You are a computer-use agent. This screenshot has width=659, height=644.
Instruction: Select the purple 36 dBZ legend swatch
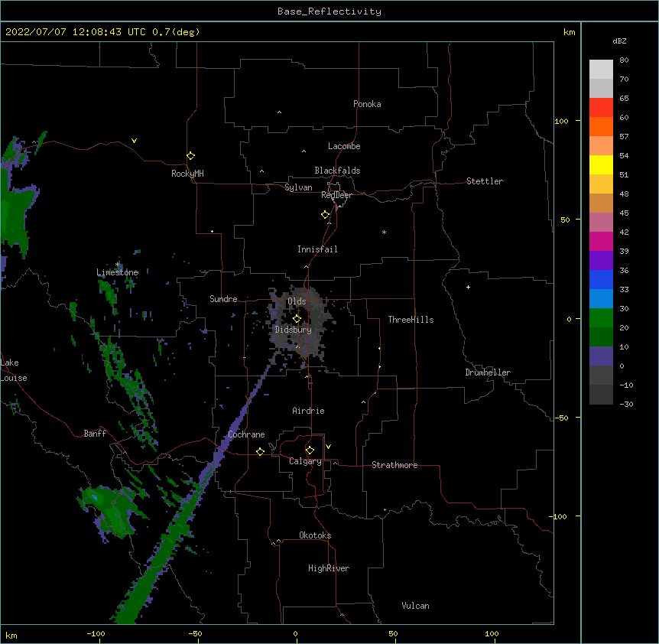click(x=601, y=261)
